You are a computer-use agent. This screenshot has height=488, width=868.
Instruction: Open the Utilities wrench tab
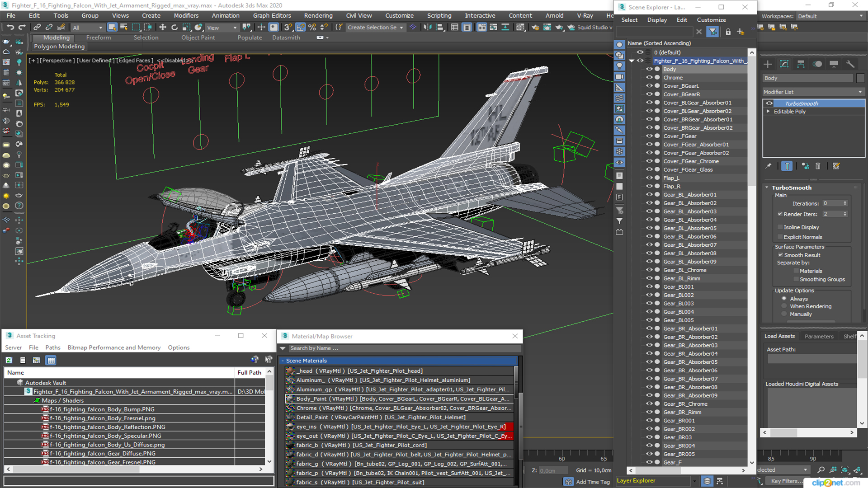850,64
